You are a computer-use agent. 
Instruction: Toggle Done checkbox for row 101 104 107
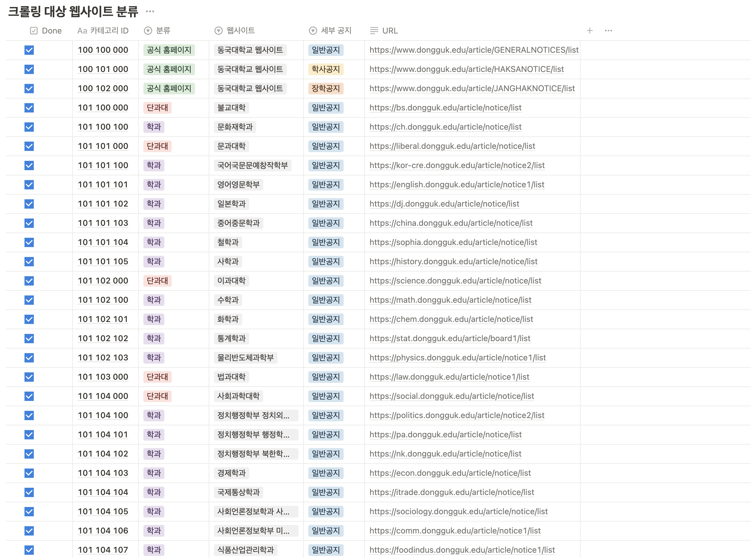pos(29,550)
